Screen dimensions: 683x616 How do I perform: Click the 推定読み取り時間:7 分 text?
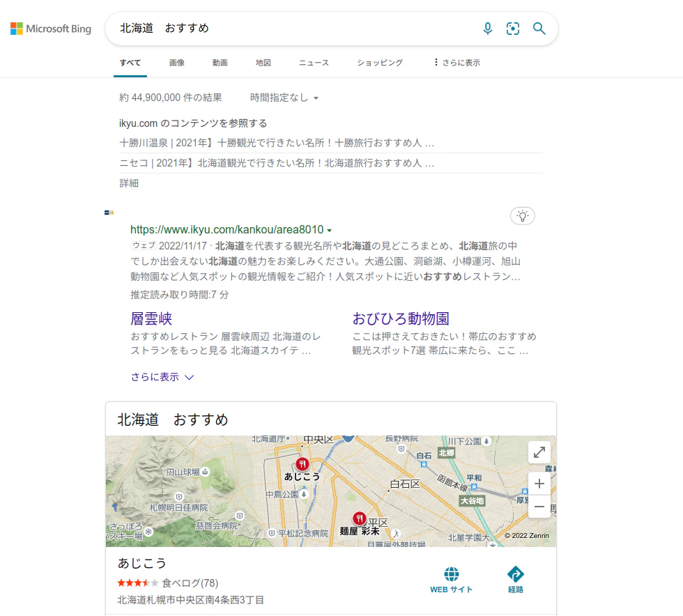[180, 295]
